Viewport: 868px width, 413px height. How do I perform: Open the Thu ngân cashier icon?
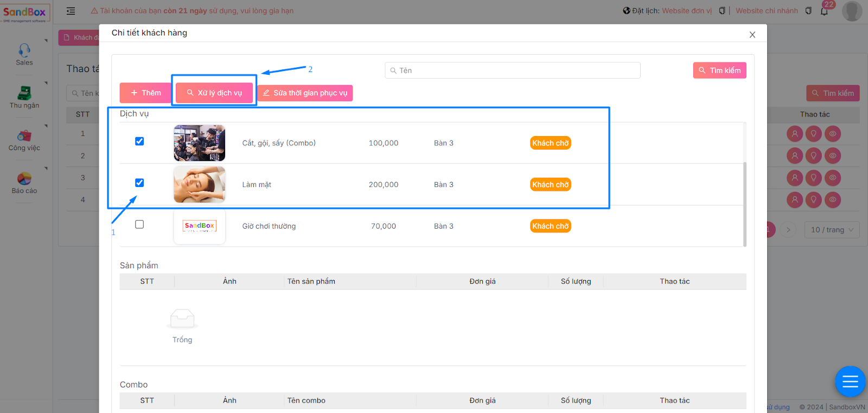click(x=24, y=93)
